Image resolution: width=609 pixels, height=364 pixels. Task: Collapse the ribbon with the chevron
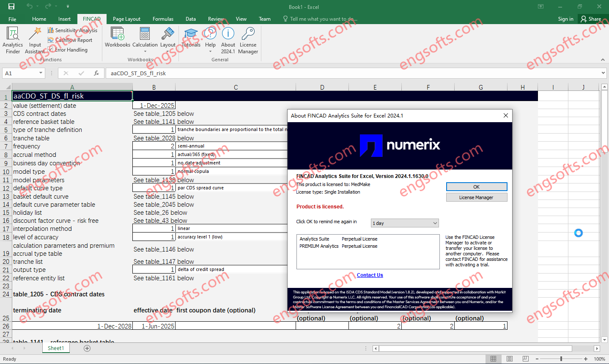pyautogui.click(x=603, y=59)
